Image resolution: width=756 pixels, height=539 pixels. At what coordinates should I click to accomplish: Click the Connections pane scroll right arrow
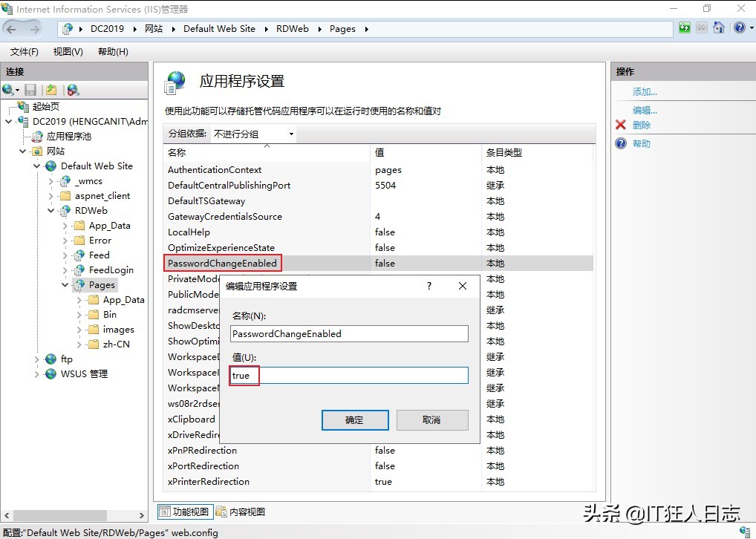click(141, 515)
